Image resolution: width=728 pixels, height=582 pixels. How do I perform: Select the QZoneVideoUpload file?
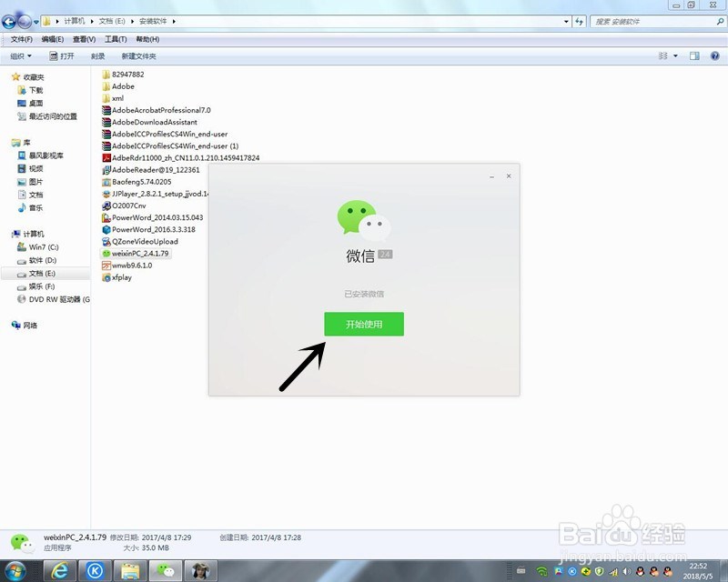[x=140, y=241]
